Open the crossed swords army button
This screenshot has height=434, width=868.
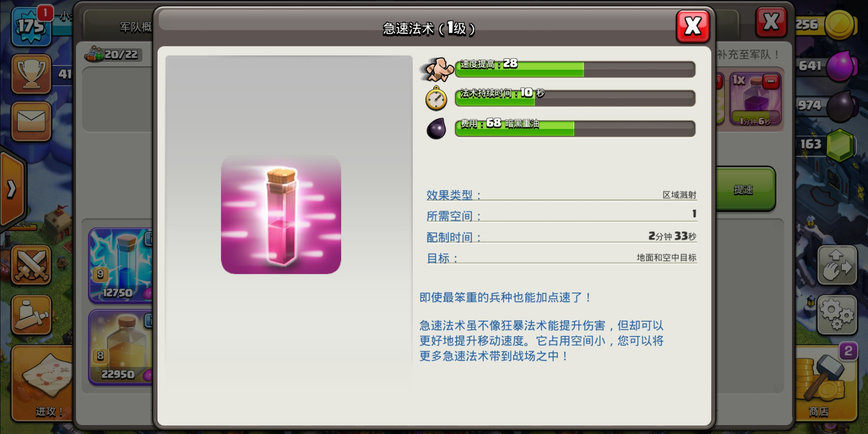pos(31,265)
